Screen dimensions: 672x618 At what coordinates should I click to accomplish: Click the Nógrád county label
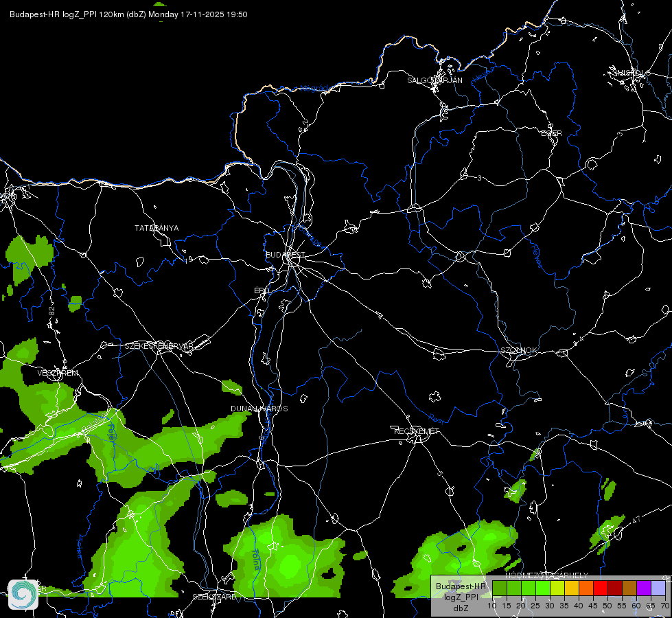[314, 89]
